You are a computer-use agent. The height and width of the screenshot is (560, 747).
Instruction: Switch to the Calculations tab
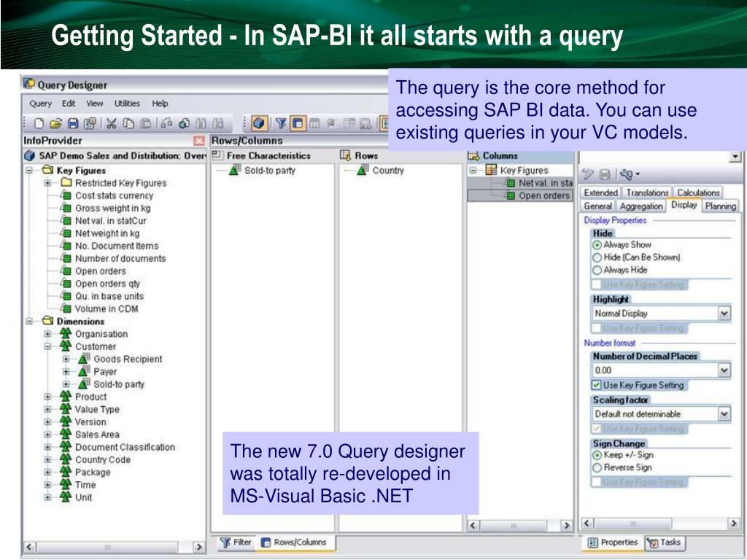tap(698, 192)
